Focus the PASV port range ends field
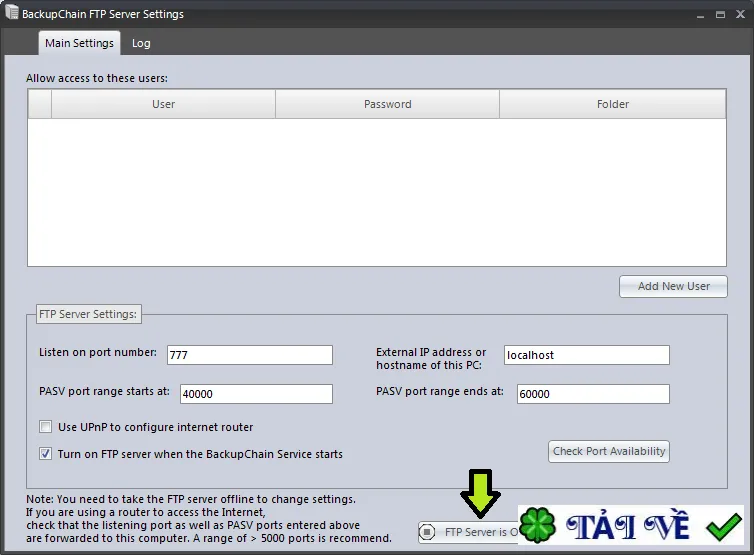This screenshot has height=555, width=754. point(593,394)
